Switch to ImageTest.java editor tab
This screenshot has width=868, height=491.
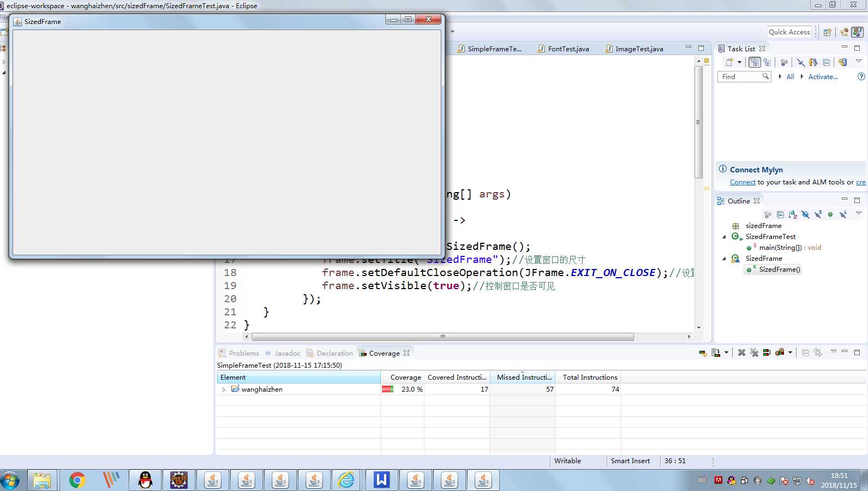pyautogui.click(x=634, y=49)
